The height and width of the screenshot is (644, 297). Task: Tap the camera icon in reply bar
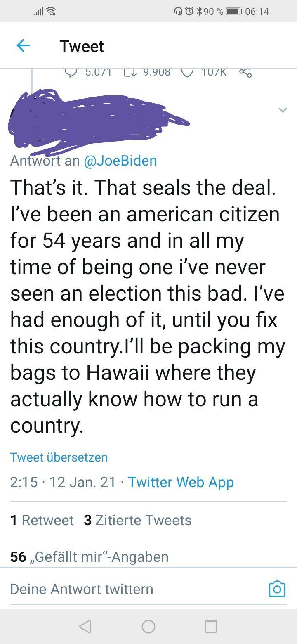[277, 589]
